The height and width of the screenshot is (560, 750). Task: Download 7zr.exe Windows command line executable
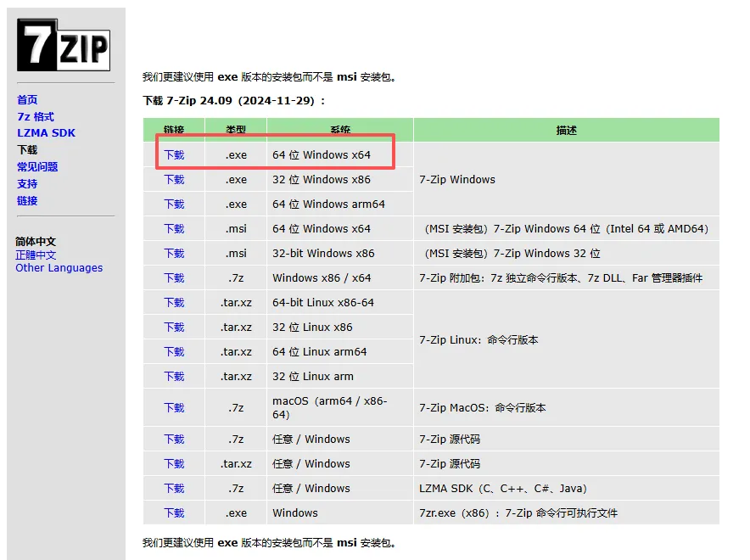pyautogui.click(x=174, y=513)
